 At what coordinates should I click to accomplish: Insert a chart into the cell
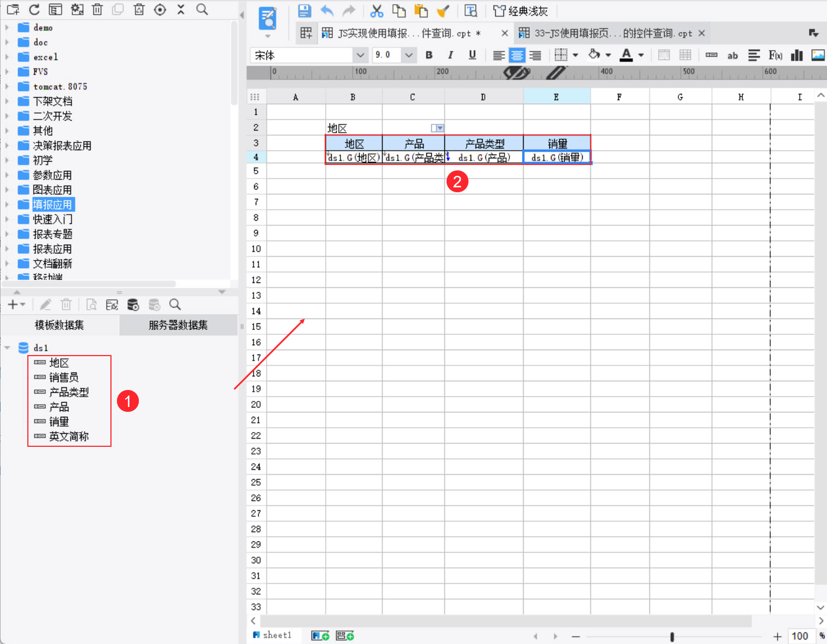click(x=797, y=55)
